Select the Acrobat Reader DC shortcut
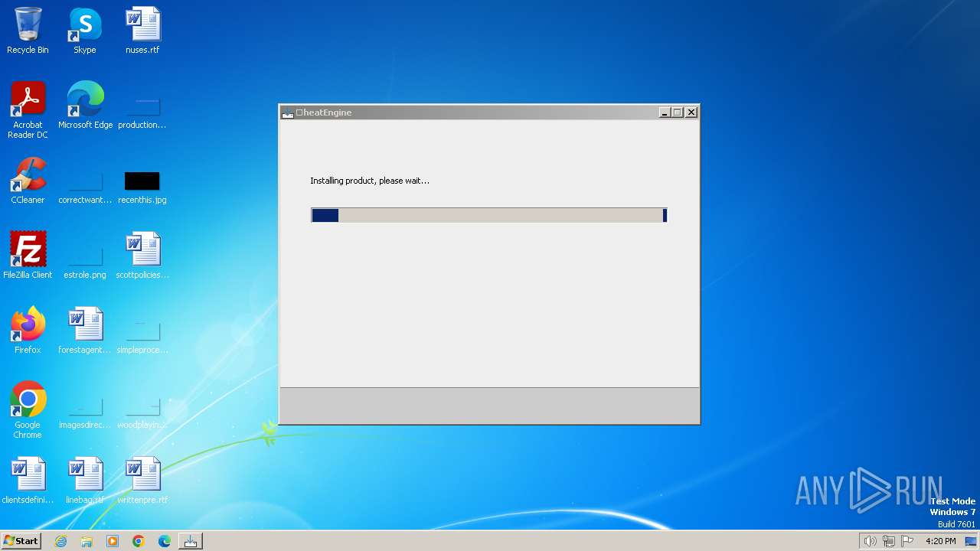 [x=28, y=110]
